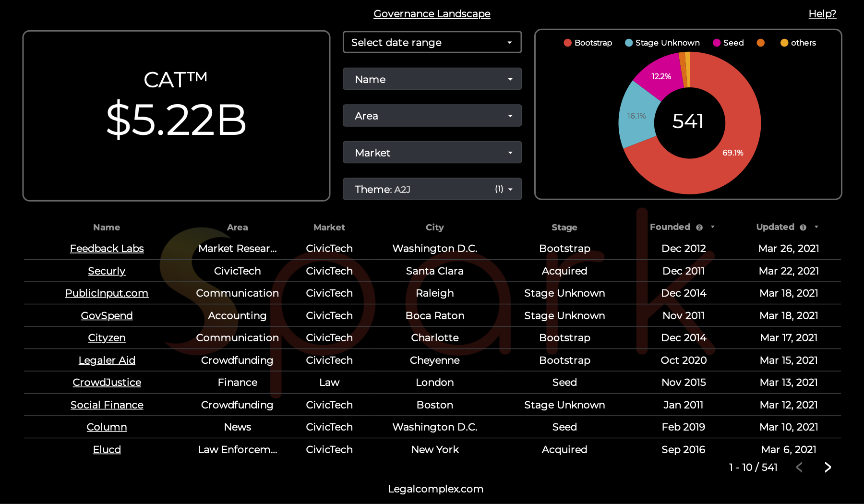
Task: Click the Founded column help icon
Action: tap(699, 228)
